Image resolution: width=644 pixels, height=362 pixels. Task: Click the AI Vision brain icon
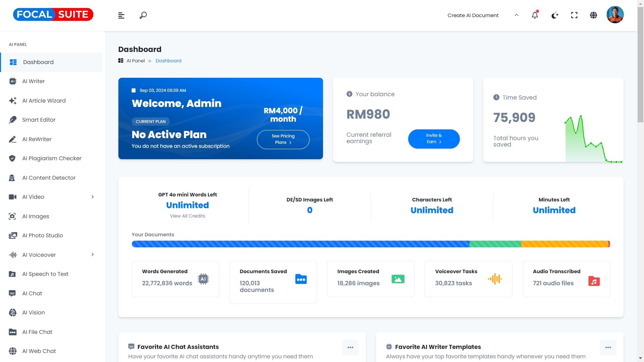click(12, 313)
